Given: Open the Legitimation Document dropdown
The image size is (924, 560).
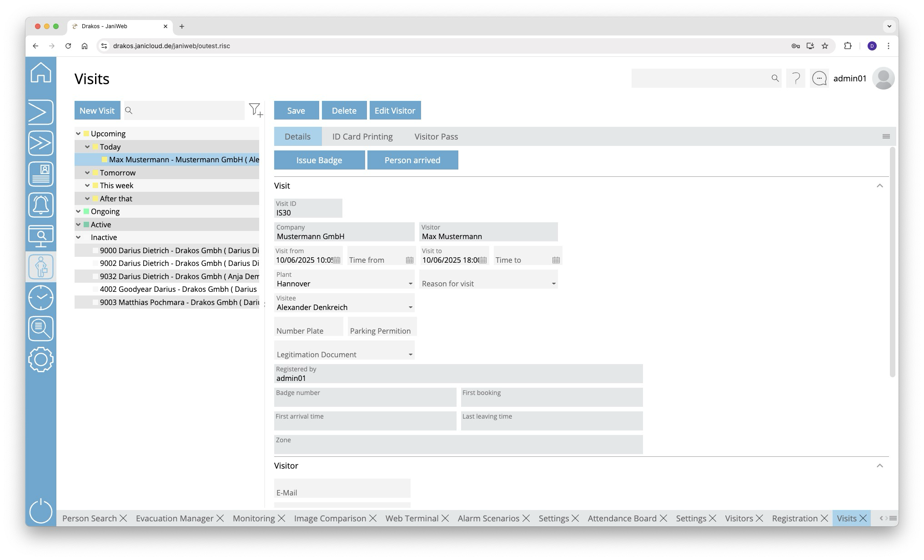Looking at the screenshot, I should (410, 355).
